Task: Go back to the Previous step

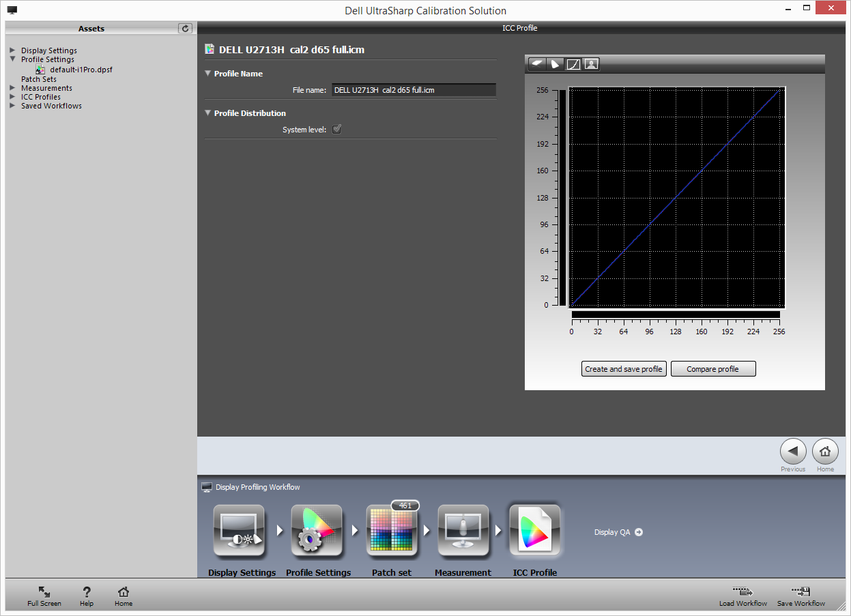Action: tap(793, 452)
